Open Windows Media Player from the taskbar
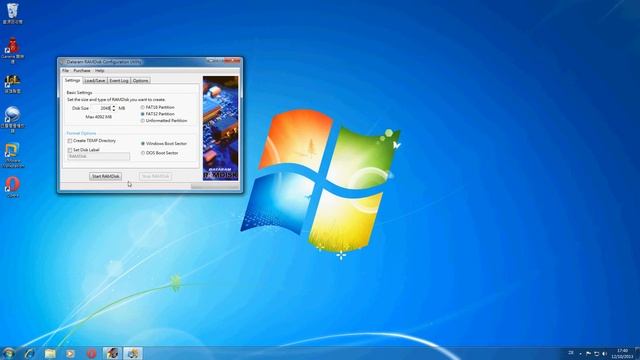Viewport: 640px width, 360px height. click(x=71, y=353)
